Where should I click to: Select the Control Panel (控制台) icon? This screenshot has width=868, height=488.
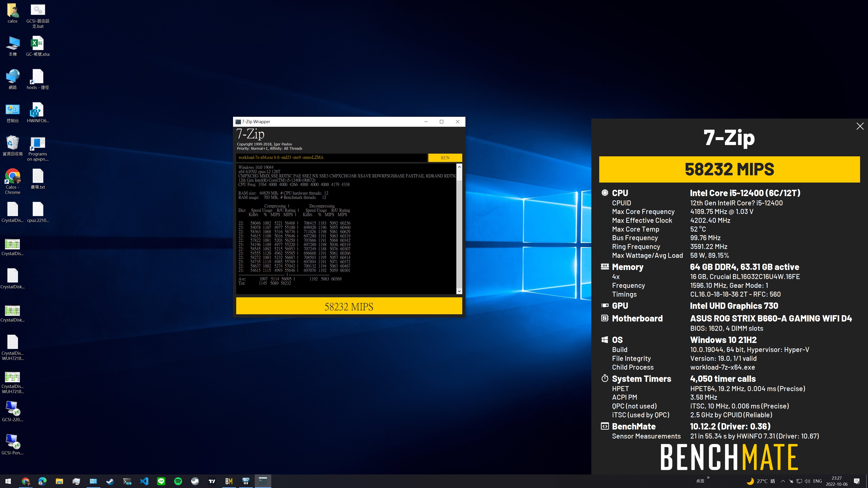[12, 113]
